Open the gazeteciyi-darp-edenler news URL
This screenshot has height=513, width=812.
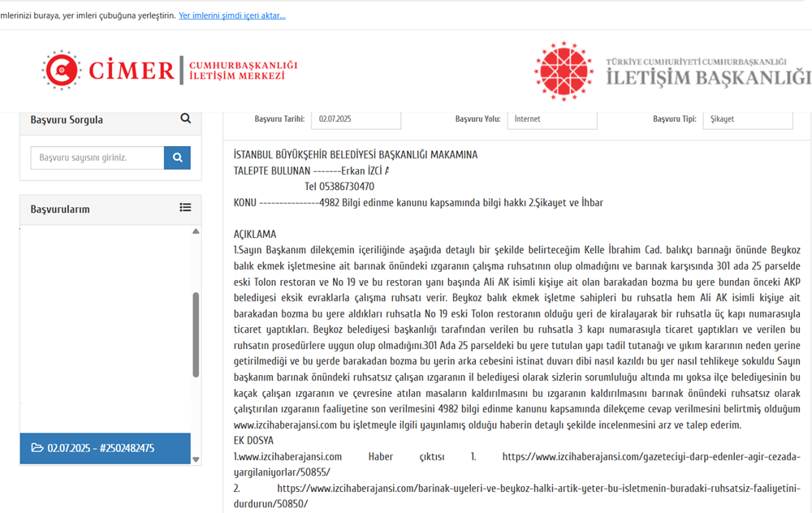pos(651,457)
